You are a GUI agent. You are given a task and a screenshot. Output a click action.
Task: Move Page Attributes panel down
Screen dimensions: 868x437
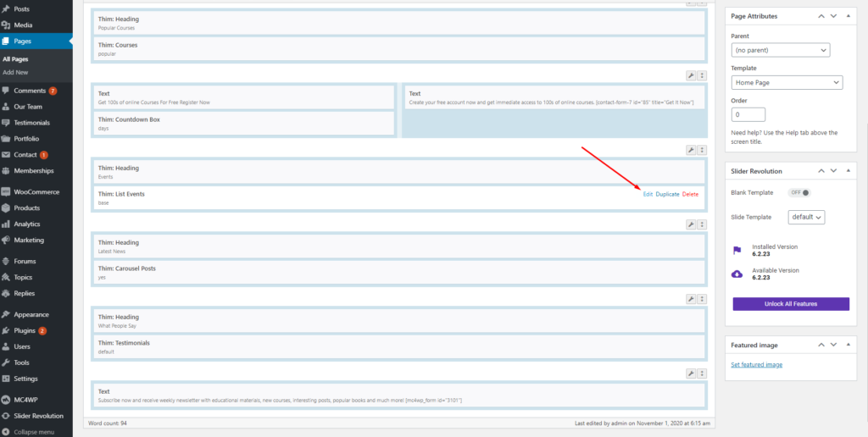834,16
